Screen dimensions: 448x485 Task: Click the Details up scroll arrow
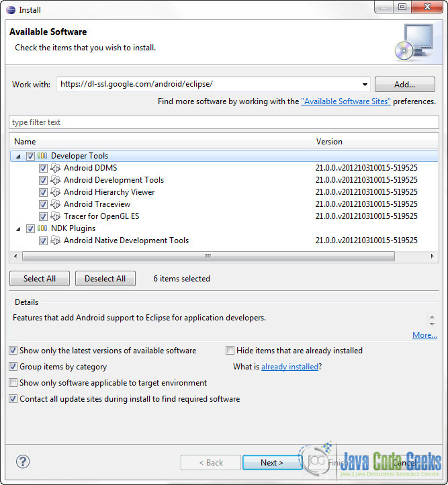point(433,317)
